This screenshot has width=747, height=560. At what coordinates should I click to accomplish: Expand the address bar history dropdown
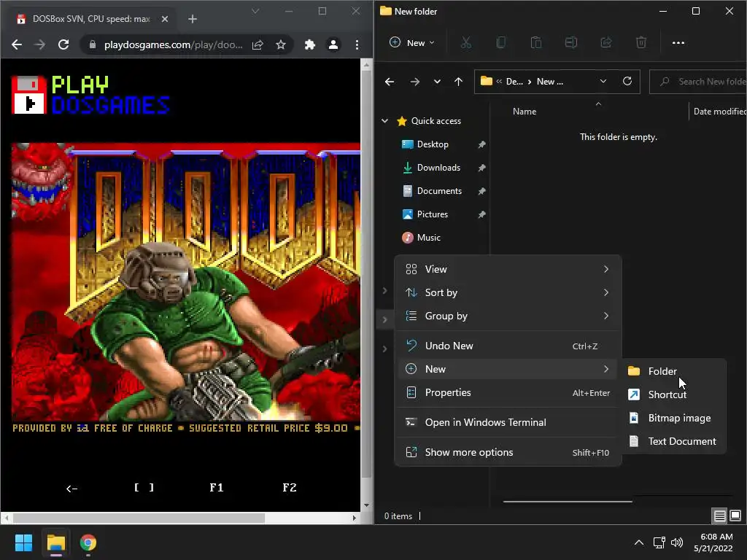click(x=603, y=81)
